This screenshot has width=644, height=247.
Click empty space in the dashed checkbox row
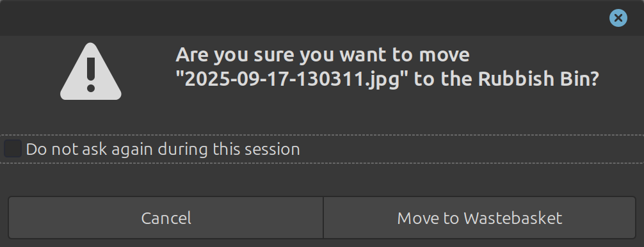(x=472, y=149)
